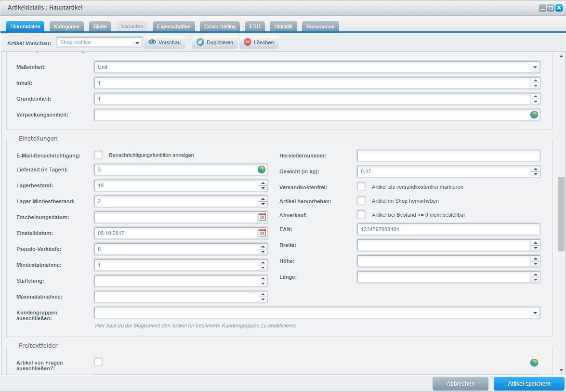Open calendar picker for Erscheinungsdatum
This screenshot has width=566, height=392.
263,217
